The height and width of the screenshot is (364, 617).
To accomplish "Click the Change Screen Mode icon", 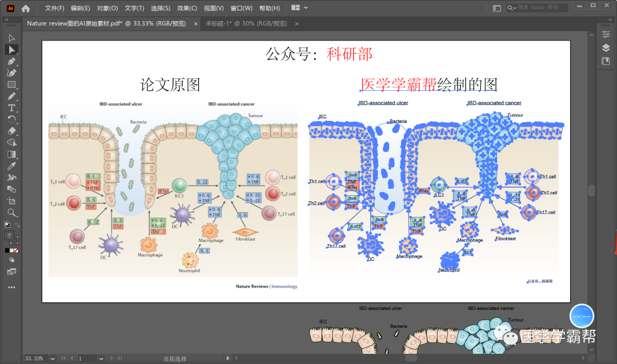I will tap(11, 272).
